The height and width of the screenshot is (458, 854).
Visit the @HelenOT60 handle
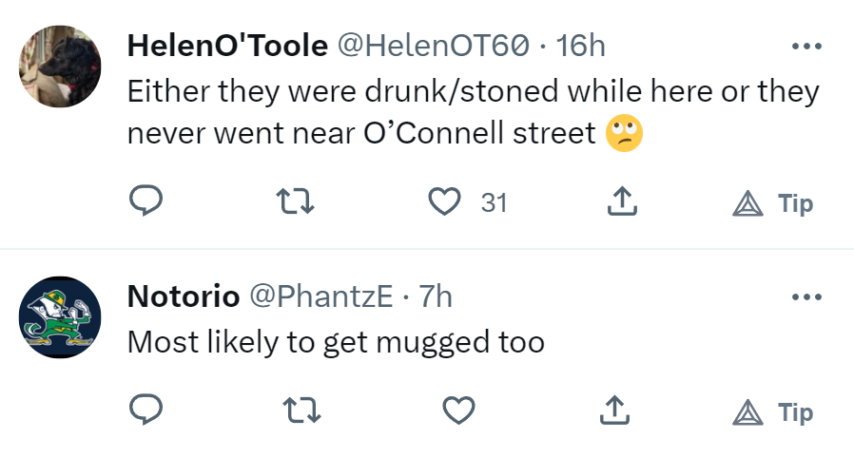tap(432, 46)
